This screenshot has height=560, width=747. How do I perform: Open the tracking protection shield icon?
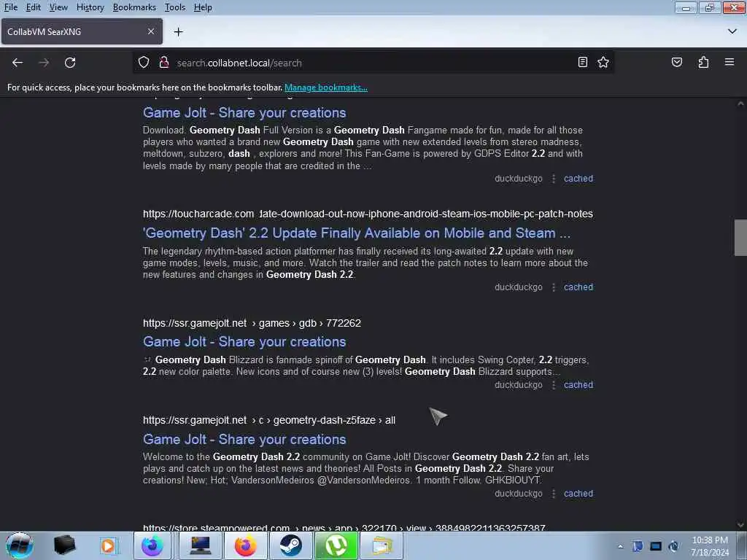click(144, 63)
